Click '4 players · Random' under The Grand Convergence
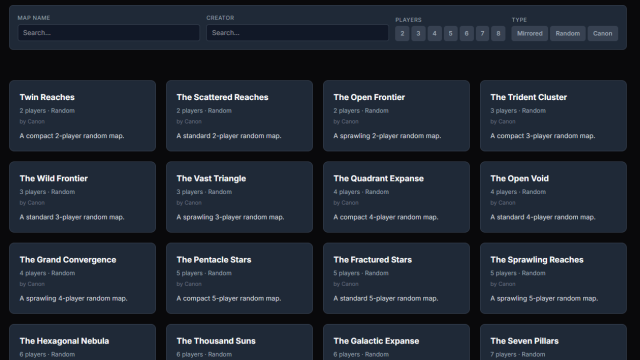This screenshot has width=640, height=360. tap(47, 273)
